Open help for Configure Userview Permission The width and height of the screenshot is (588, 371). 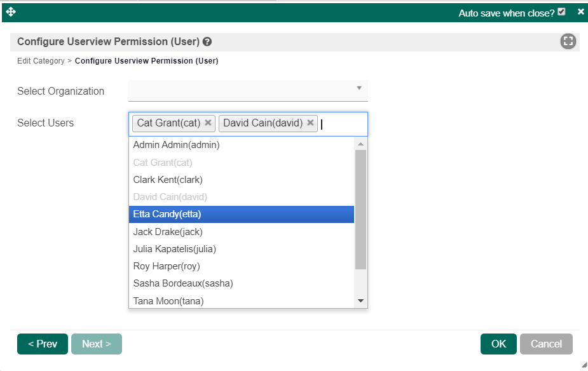[x=207, y=42]
